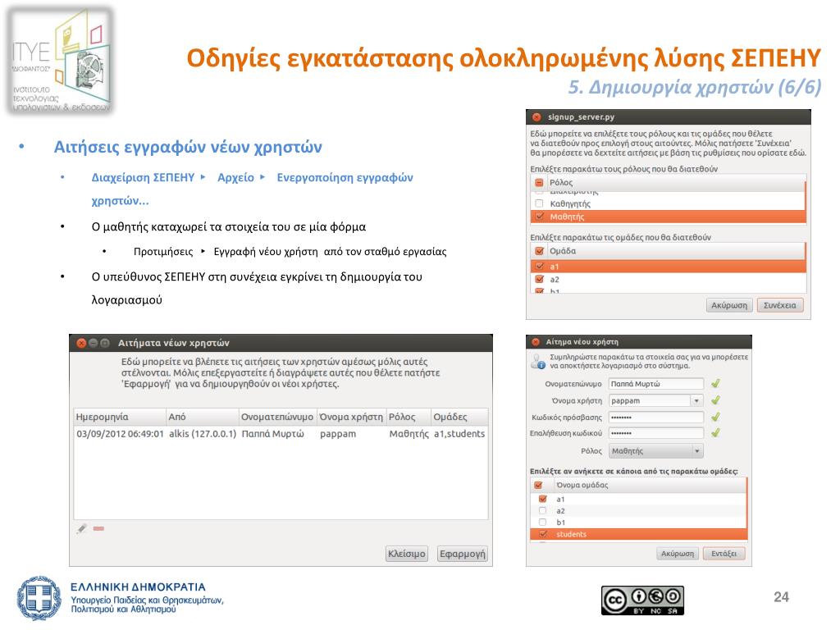This screenshot has width=840, height=630.
Task: Click the Συνέχεια button
Action: click(780, 305)
